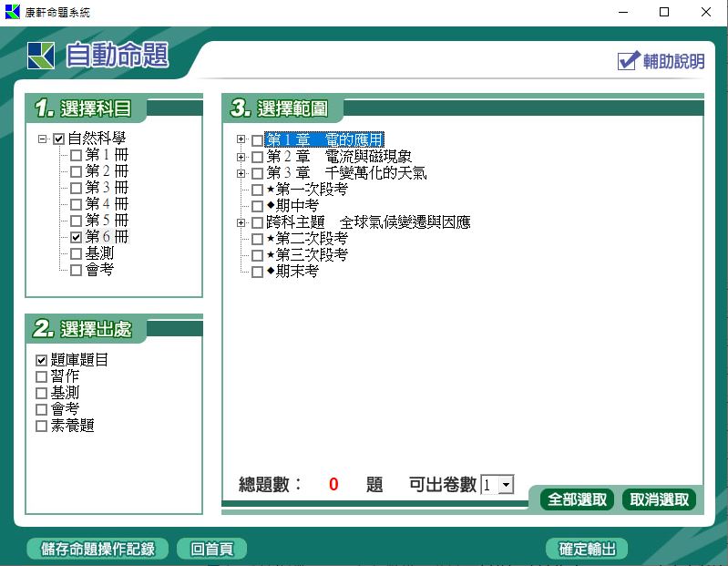This screenshot has width=728, height=566.
Task: Select the 第一次段考 tree item
Action: 311,190
